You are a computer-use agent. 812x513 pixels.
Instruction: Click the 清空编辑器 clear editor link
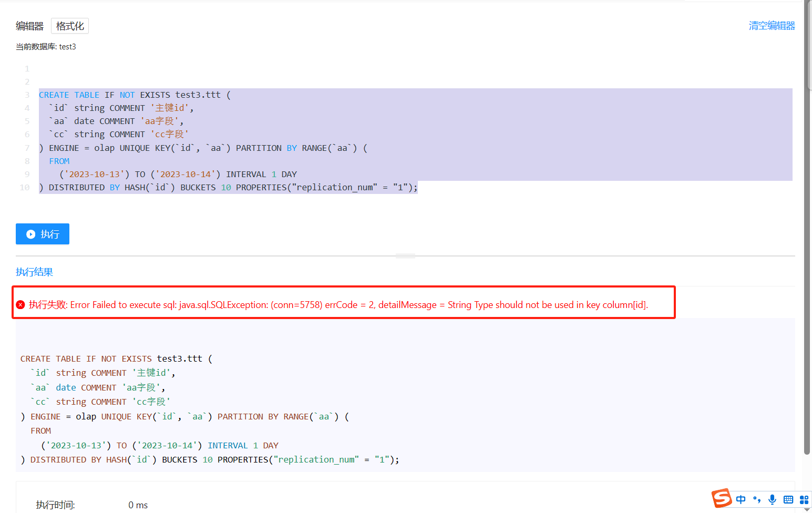(772, 26)
